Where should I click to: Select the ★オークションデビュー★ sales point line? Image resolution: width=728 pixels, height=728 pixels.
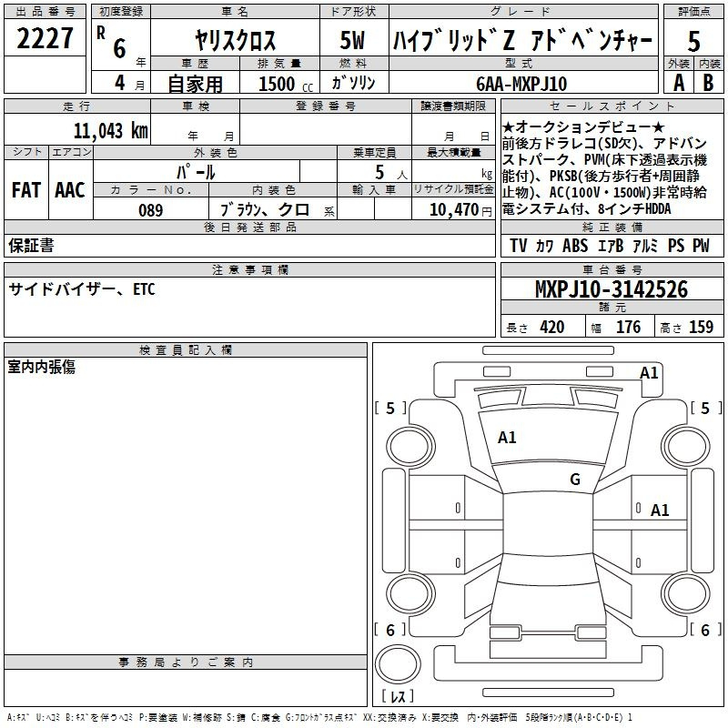coord(583,126)
